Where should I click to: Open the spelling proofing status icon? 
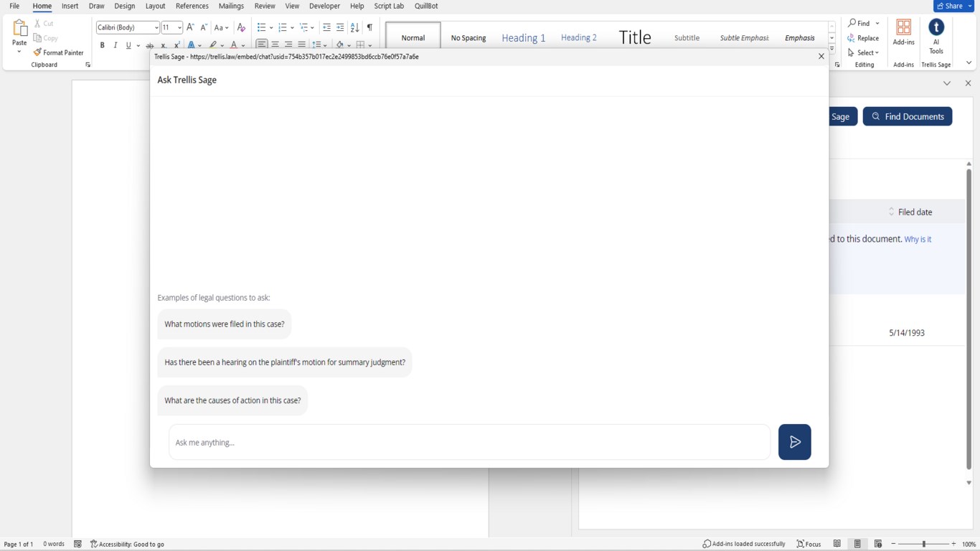pos(78,544)
